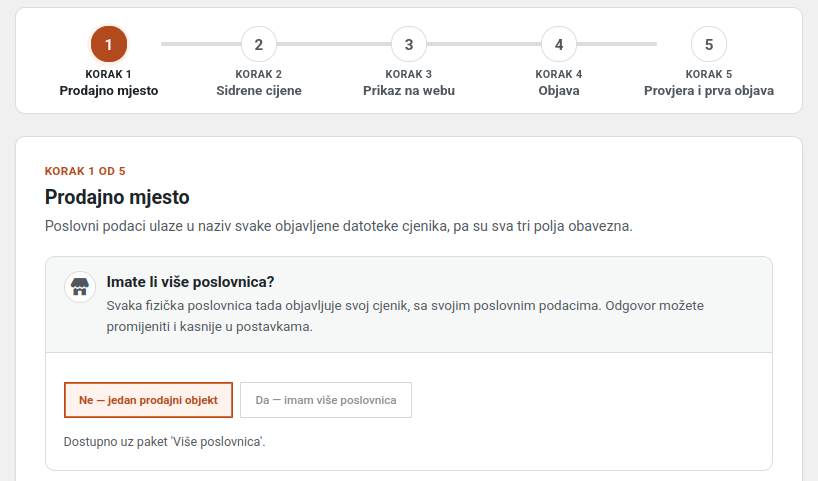The height and width of the screenshot is (481, 818).
Task: Click the note 'Dostupno uz paket 'Više poslovnica'.'
Action: pyautogui.click(x=164, y=442)
